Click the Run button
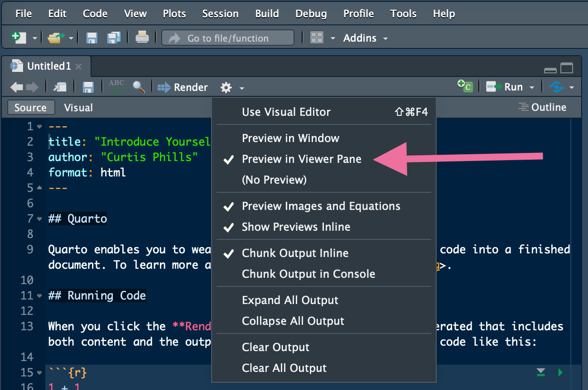Screen dimensions: 588x390 point(505,87)
